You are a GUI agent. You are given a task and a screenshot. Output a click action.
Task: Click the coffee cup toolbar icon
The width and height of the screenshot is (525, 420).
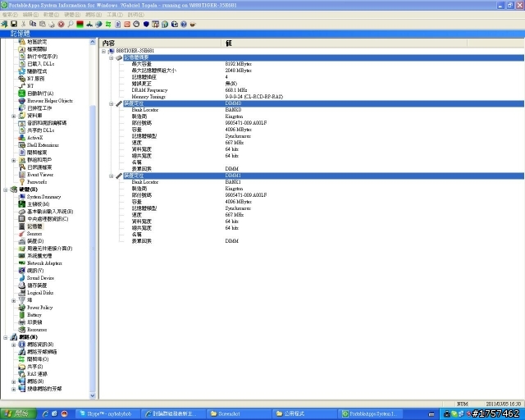(193, 24)
